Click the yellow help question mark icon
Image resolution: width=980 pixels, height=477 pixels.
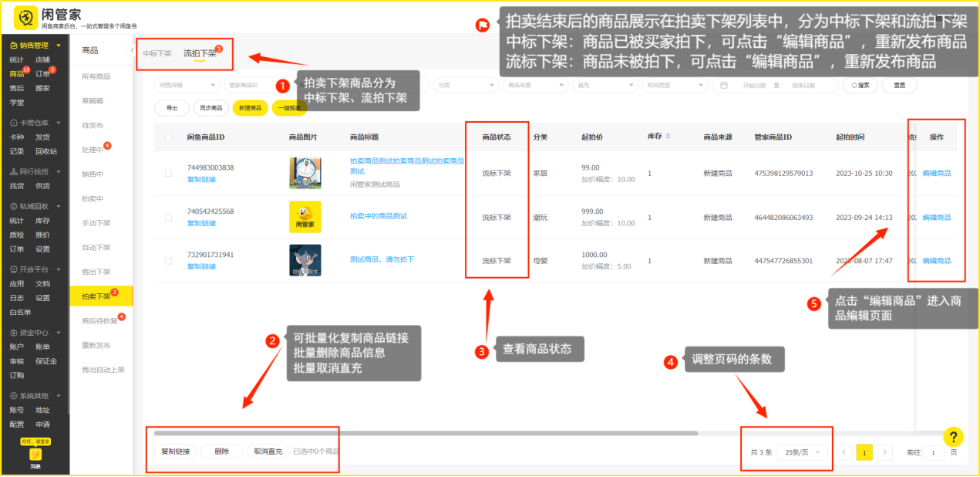point(953,437)
